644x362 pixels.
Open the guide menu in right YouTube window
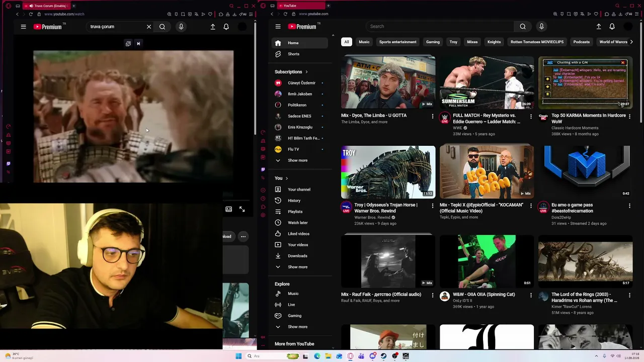pyautogui.click(x=278, y=27)
